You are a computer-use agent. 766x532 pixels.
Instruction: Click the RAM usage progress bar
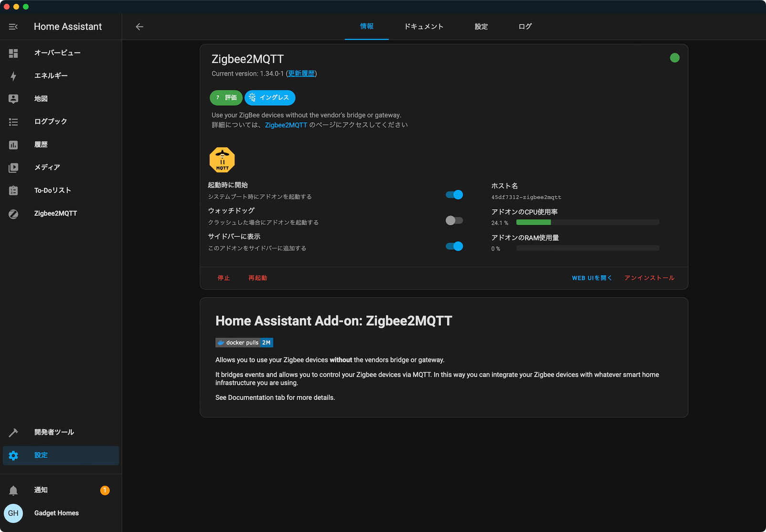click(588, 248)
